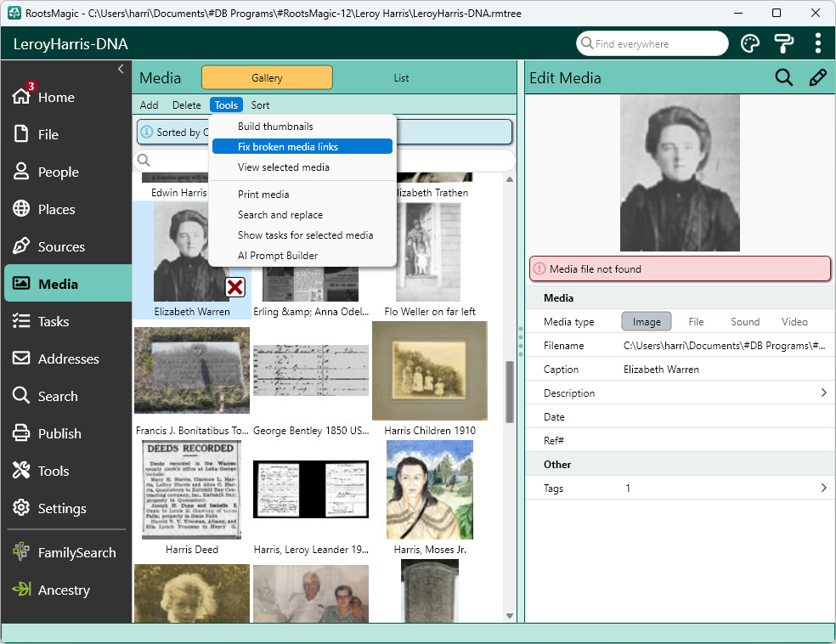Set media type to Image
Viewport: 836px width, 644px height.
pyautogui.click(x=647, y=321)
